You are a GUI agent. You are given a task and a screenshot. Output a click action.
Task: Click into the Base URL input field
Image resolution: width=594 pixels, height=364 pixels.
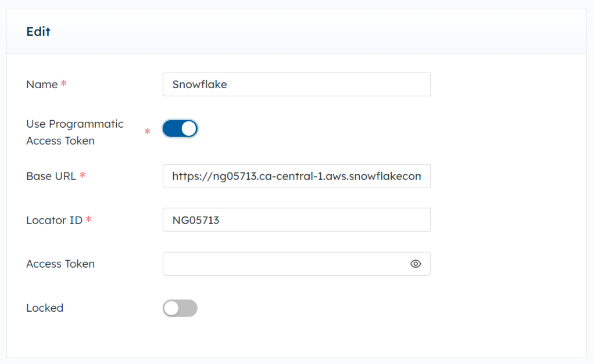point(296,176)
